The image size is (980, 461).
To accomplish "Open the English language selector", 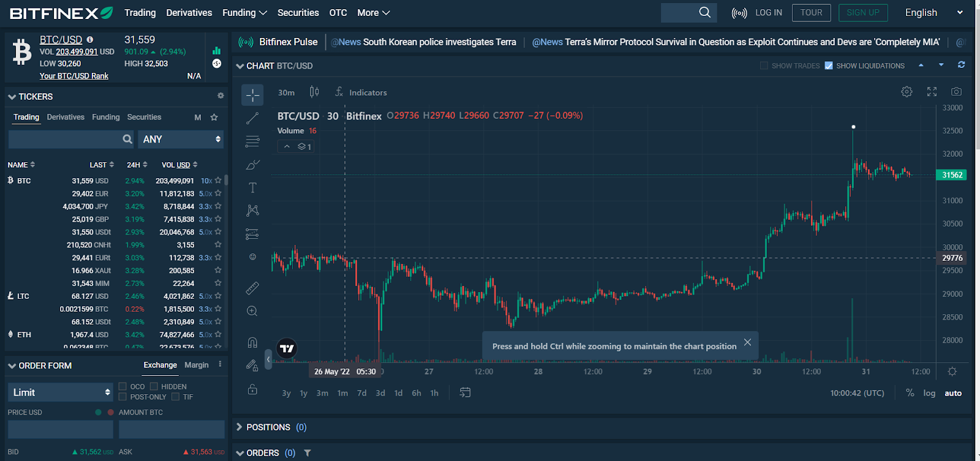I will (935, 13).
